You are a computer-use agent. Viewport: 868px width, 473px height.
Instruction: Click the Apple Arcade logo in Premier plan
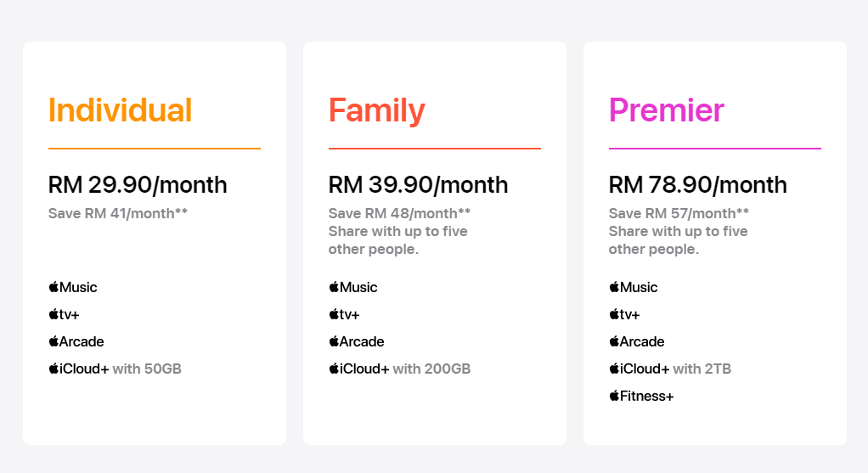637,341
